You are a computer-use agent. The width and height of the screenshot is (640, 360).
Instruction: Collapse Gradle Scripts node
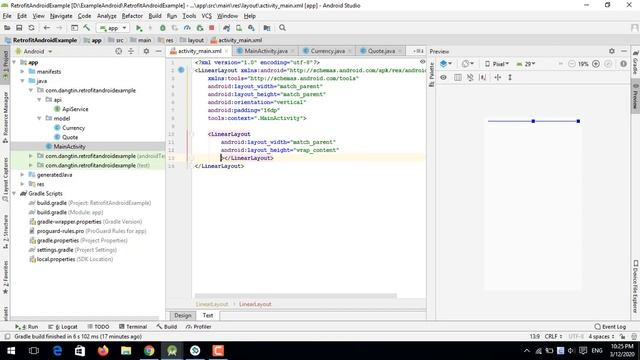point(14,193)
